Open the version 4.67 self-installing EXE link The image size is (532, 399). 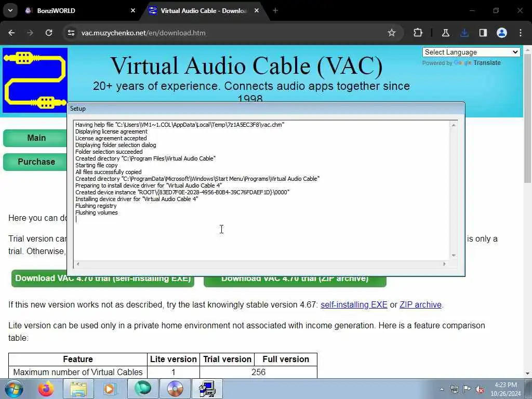(354, 304)
